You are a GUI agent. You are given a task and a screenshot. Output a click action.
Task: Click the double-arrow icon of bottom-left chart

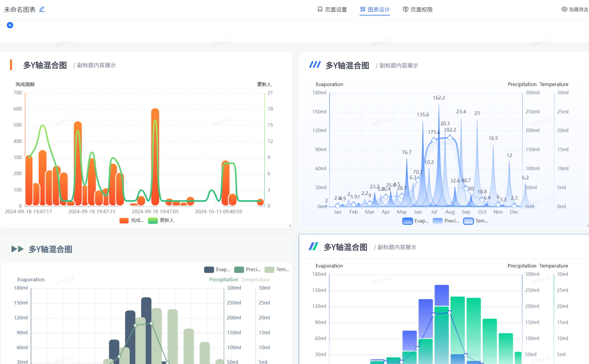click(18, 249)
